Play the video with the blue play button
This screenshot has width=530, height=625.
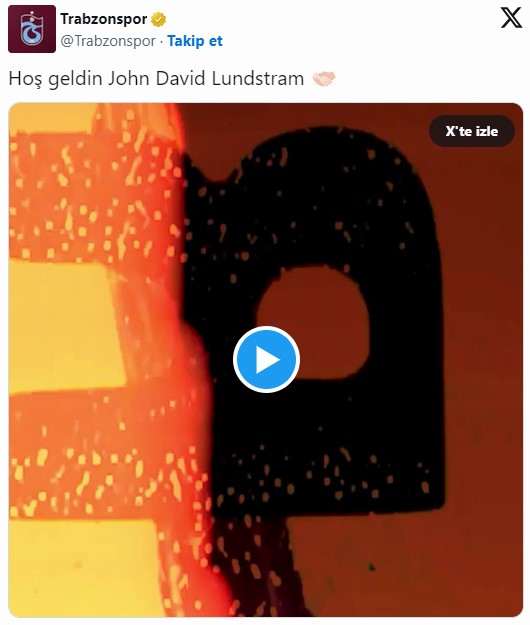pos(266,359)
